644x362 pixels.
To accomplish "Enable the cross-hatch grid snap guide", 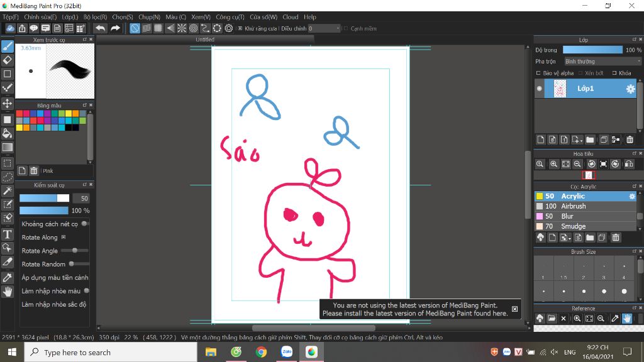I will 158,28.
